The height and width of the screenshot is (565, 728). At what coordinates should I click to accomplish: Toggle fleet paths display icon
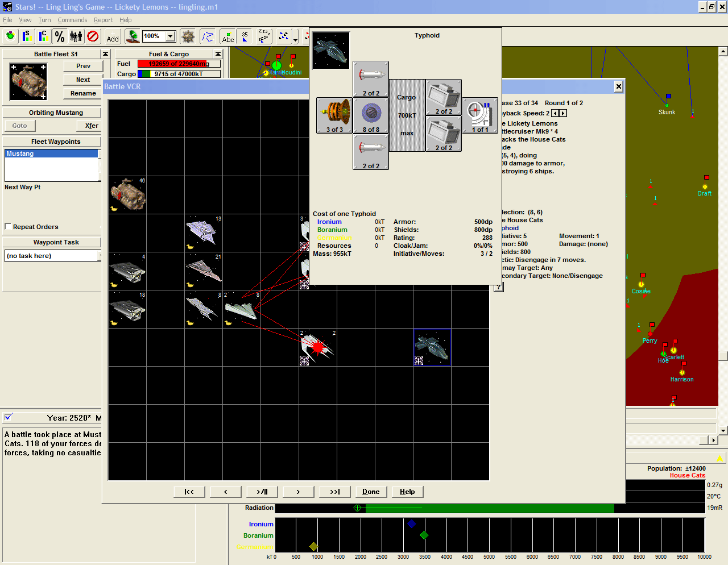pyautogui.click(x=208, y=37)
